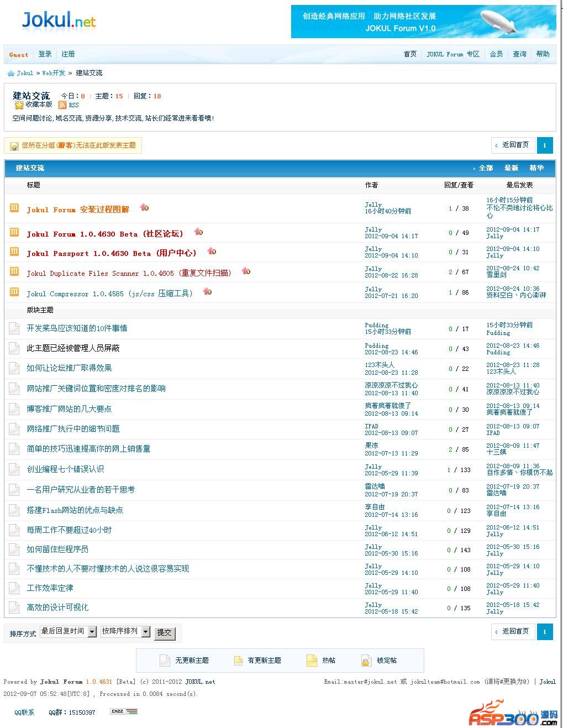
Task: Open thread 网站推广关键词位置和密度对排名的影响
Action: [96, 389]
